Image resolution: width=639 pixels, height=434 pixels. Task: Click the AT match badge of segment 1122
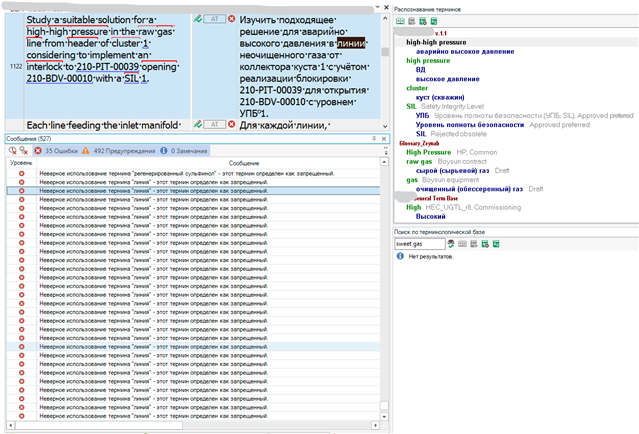[215, 19]
